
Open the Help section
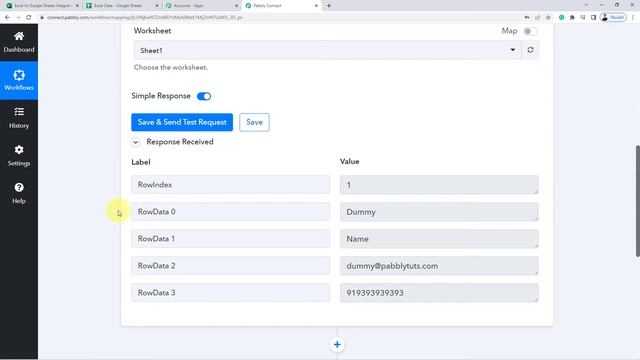(x=19, y=193)
